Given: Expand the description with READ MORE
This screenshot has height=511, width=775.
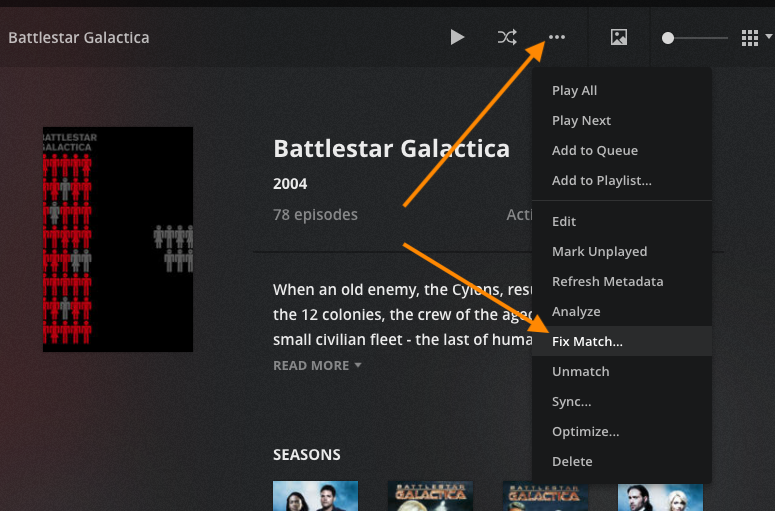Looking at the screenshot, I should pyautogui.click(x=317, y=365).
